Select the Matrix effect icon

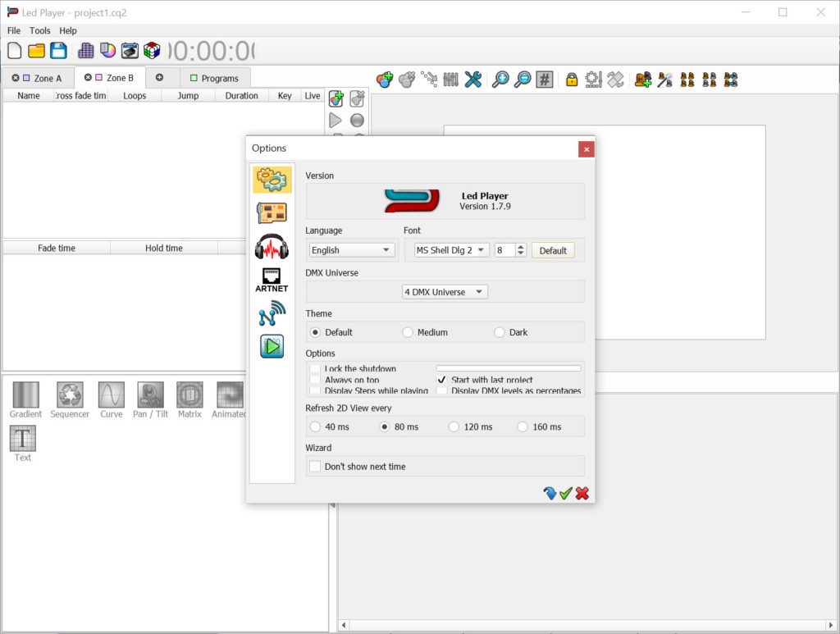pos(189,400)
